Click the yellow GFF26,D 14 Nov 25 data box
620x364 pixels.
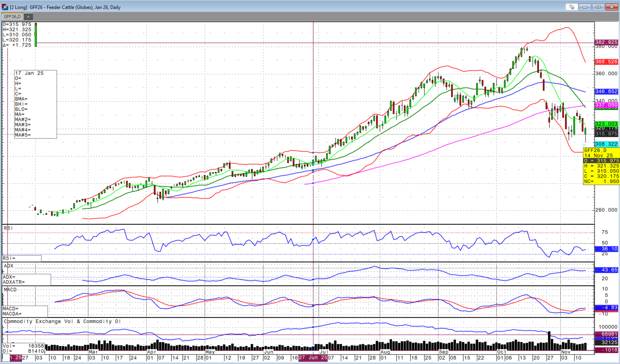601,166
